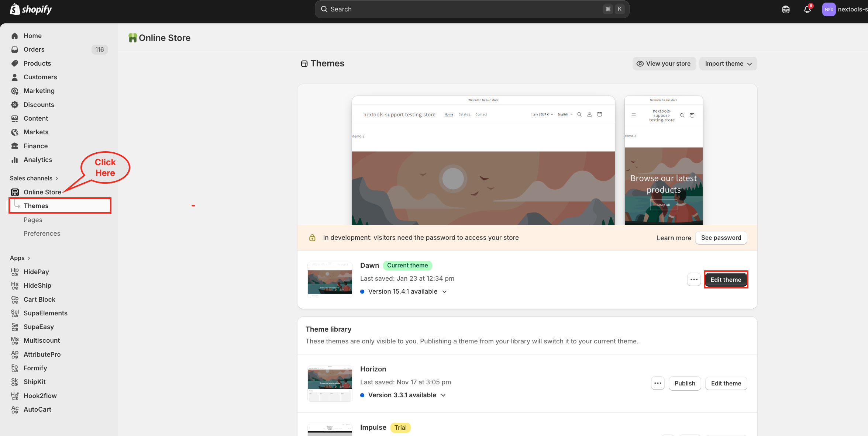This screenshot has height=436, width=868.
Task: Open the Import theme dropdown
Action: 728,63
